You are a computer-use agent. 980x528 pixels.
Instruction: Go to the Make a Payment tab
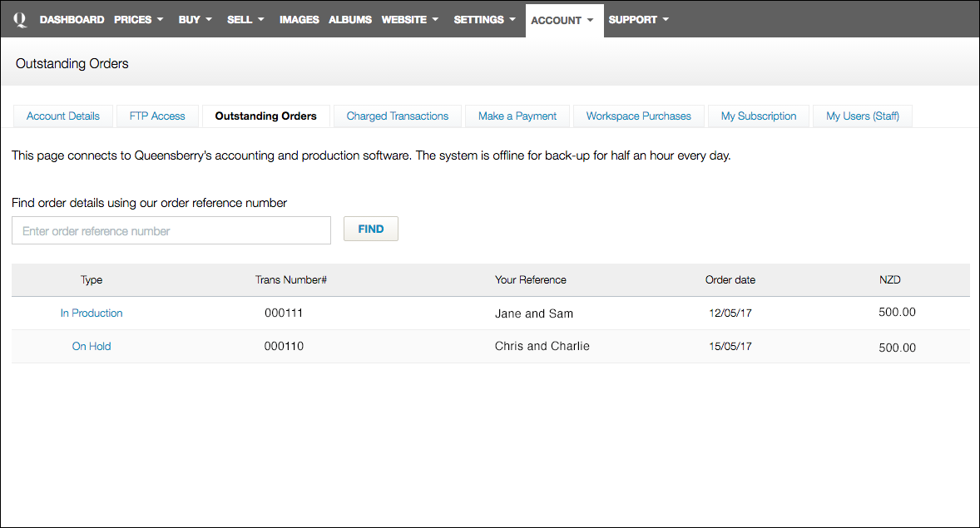pos(517,116)
